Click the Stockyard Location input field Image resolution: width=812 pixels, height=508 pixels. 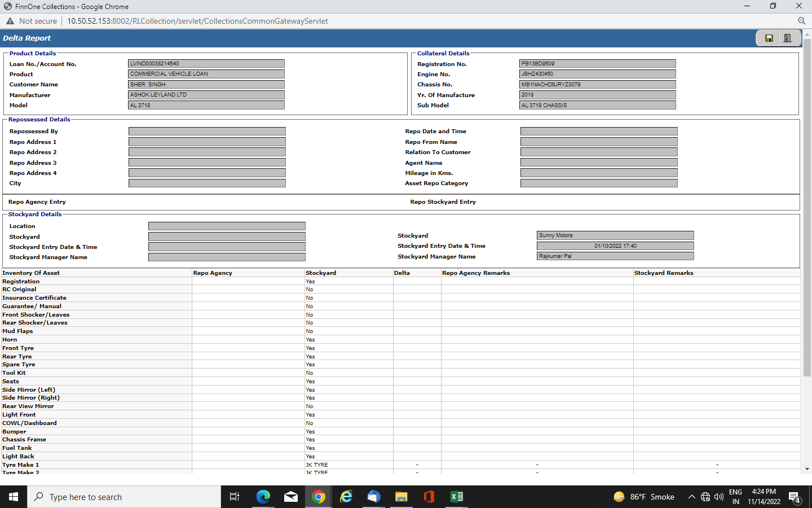(x=227, y=226)
